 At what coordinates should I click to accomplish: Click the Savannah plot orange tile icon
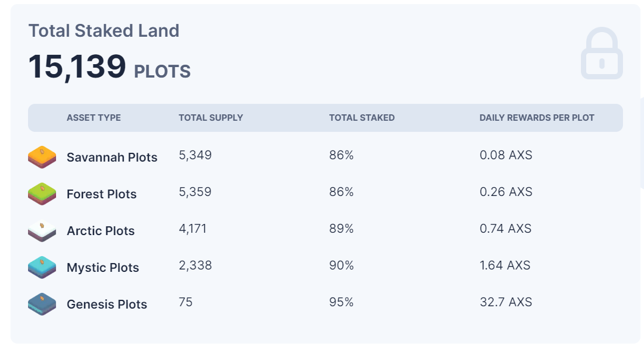tap(42, 157)
